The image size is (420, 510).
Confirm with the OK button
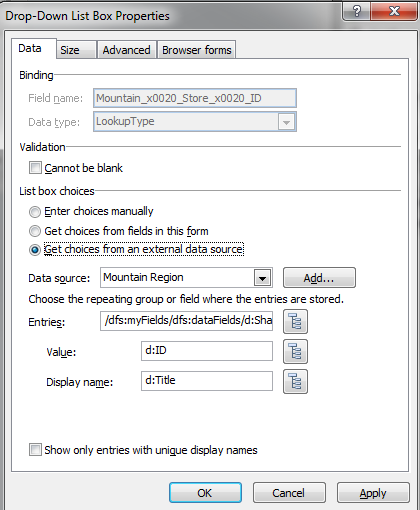pyautogui.click(x=205, y=493)
